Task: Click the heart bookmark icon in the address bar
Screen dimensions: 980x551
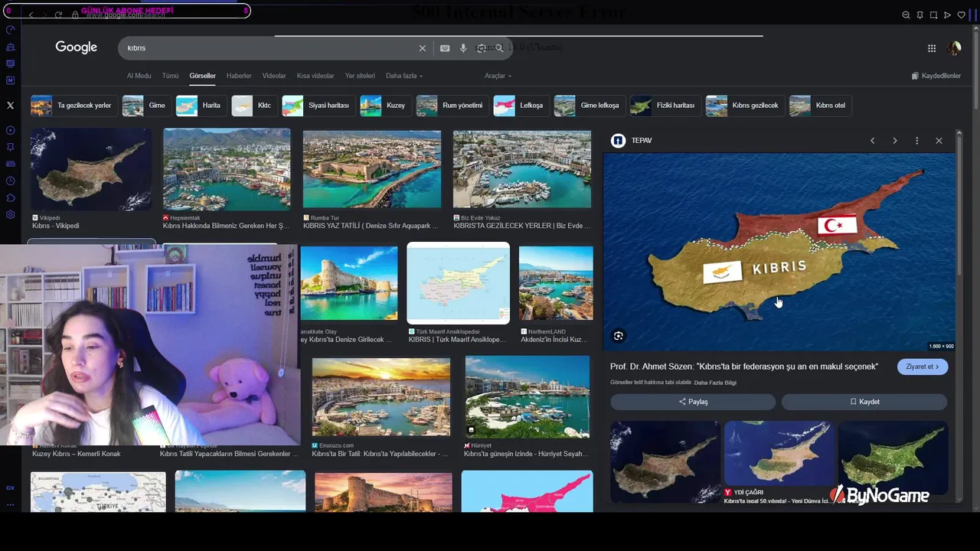Action: point(961,15)
